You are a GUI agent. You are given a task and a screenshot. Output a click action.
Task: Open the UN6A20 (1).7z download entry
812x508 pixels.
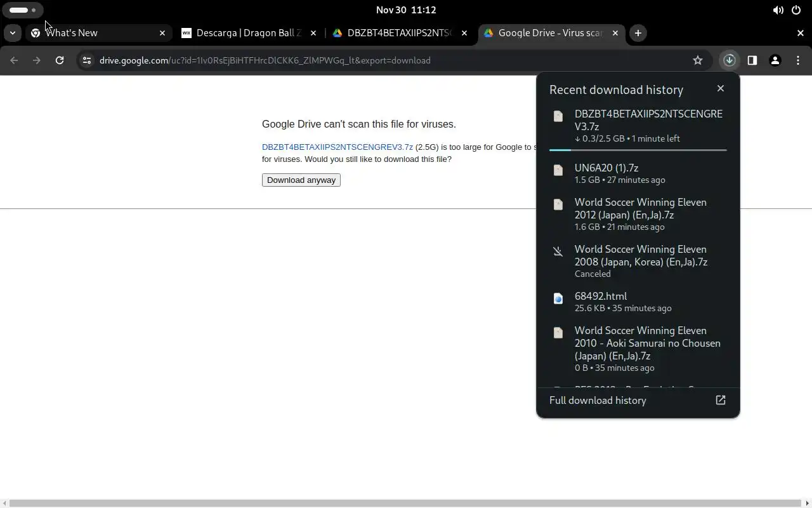pos(638,173)
